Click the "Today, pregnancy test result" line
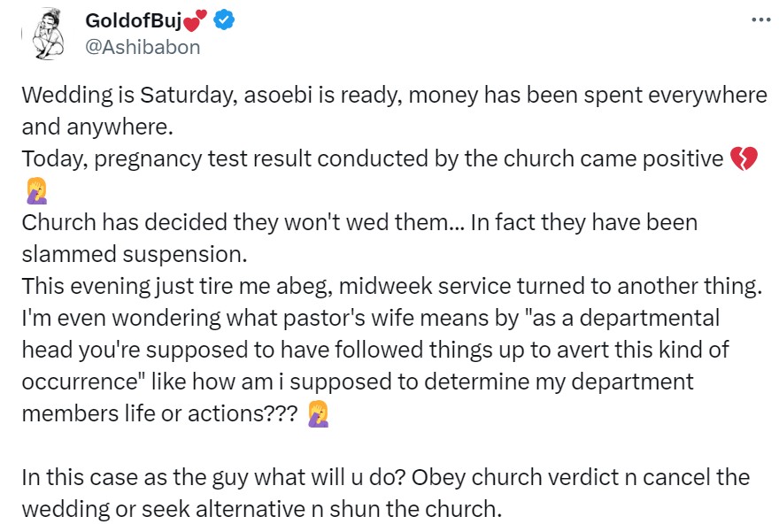This screenshot has height=532, width=779. pyautogui.click(x=372, y=159)
